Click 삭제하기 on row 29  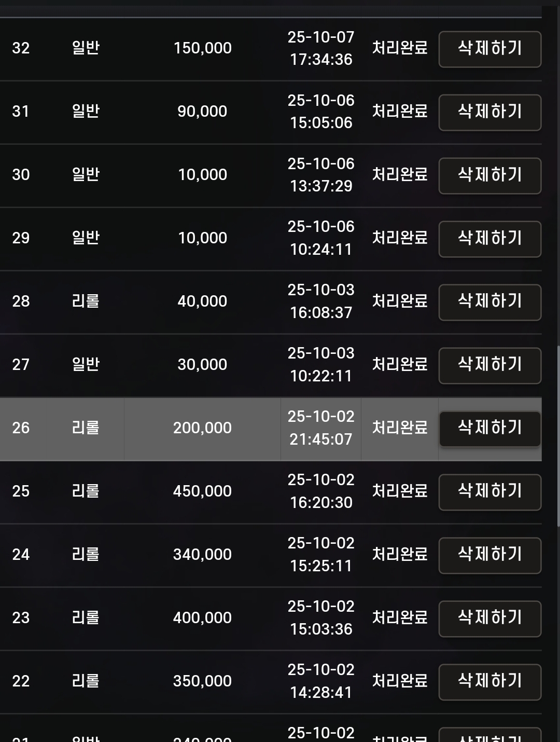pyautogui.click(x=490, y=239)
